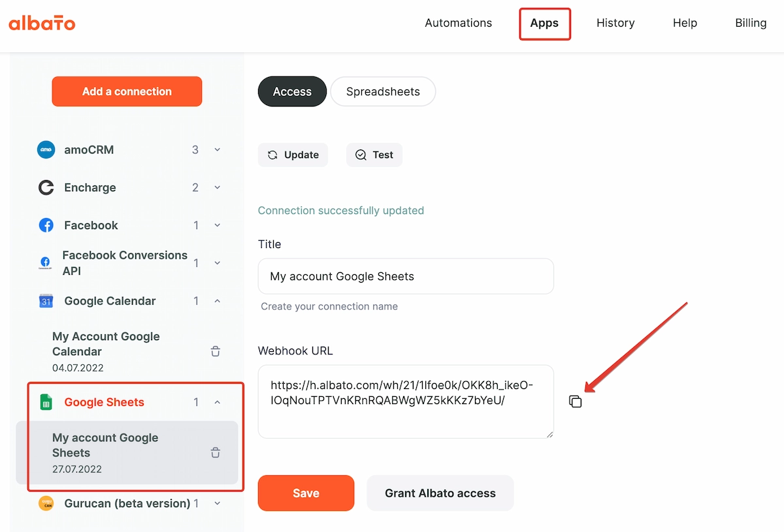784x532 pixels.
Task: Delete My Account Google Calendar connection
Action: (216, 351)
